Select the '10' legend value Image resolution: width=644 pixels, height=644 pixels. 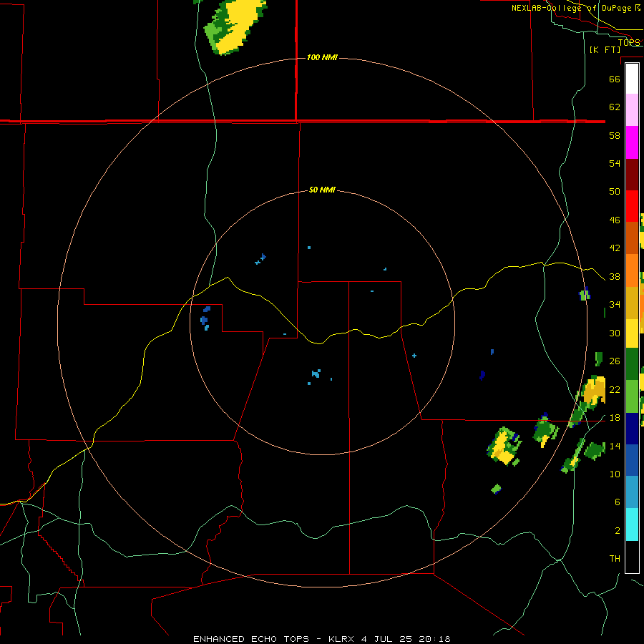pyautogui.click(x=615, y=474)
